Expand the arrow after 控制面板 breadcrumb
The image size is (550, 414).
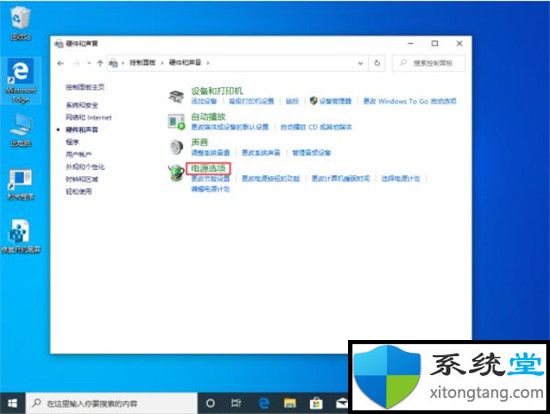click(162, 63)
